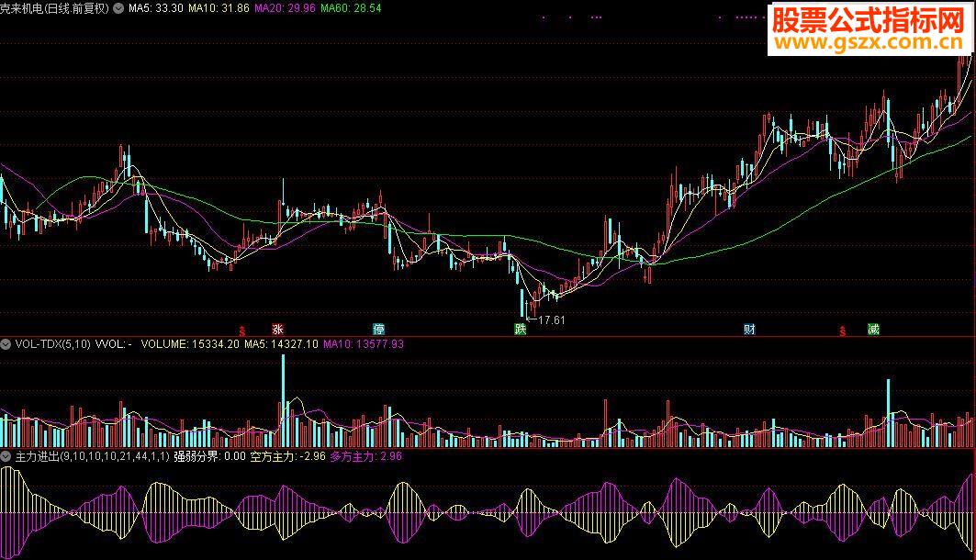Image resolution: width=976 pixels, height=560 pixels.
Task: Click the 主力进出(9,10,10,10,21,44,1,1) indicator name
Action: pyautogui.click(x=92, y=456)
